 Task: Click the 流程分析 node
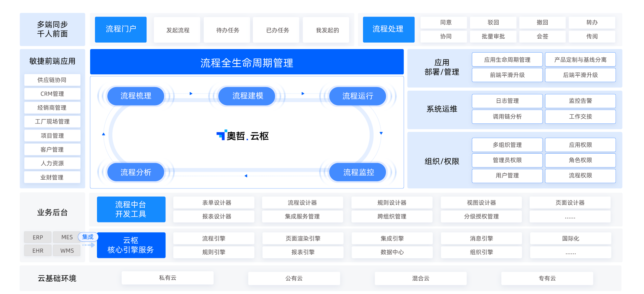click(135, 172)
